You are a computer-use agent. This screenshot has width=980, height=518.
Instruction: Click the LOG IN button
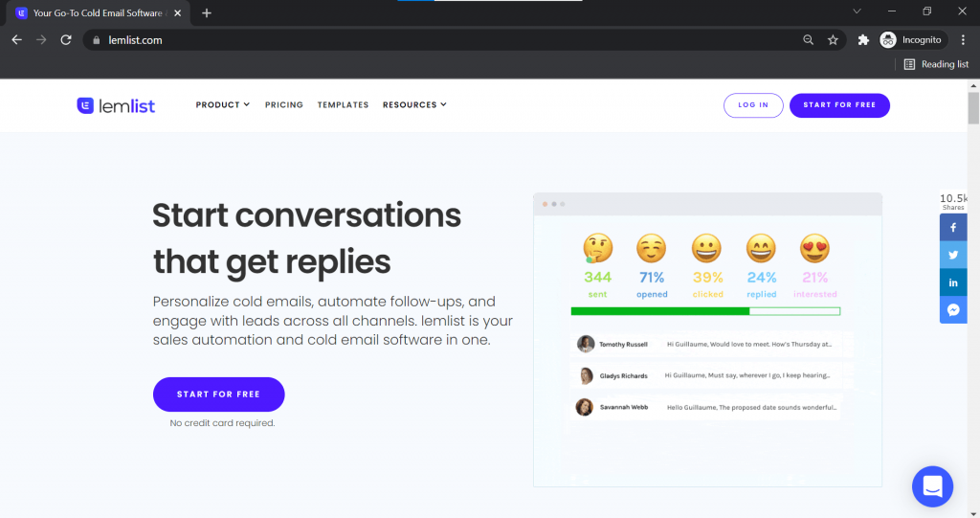click(753, 105)
